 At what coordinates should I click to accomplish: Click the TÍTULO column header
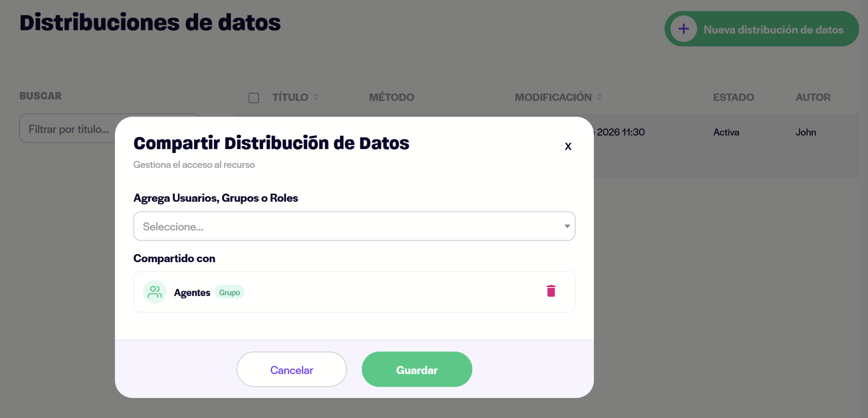(x=290, y=97)
